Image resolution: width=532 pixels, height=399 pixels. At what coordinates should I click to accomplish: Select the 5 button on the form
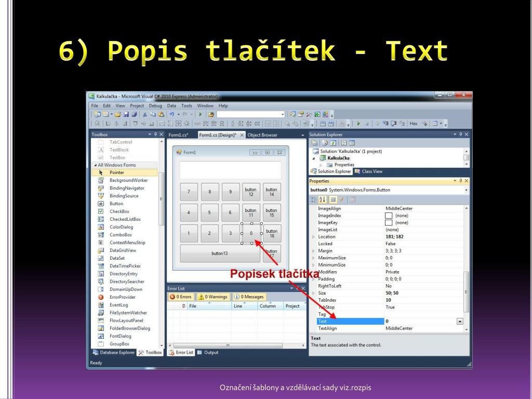click(x=209, y=212)
